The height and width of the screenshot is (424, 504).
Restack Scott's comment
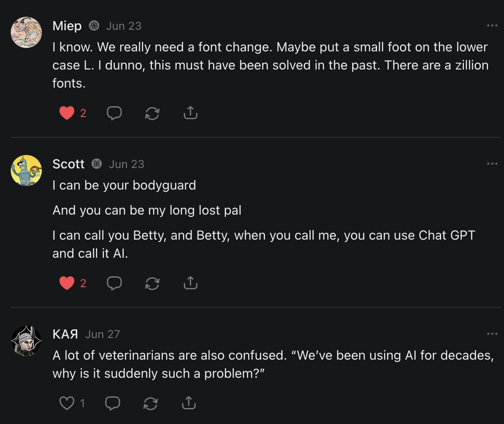[x=152, y=283]
